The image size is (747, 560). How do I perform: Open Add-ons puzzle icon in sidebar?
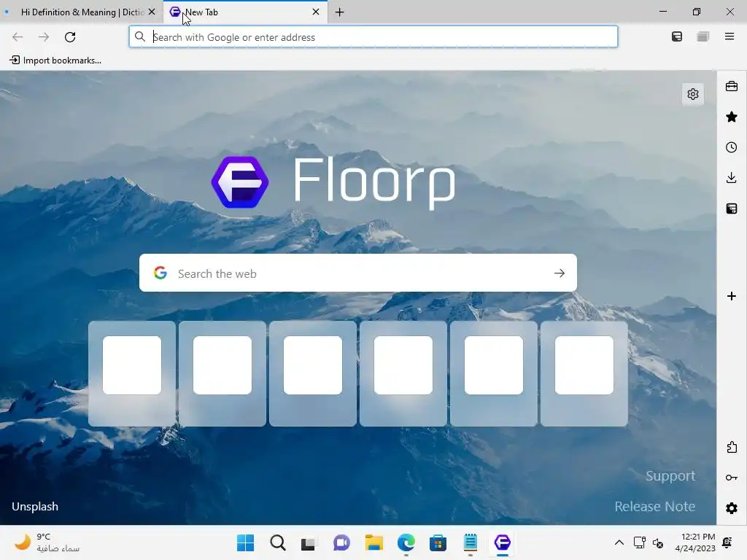[x=731, y=447]
